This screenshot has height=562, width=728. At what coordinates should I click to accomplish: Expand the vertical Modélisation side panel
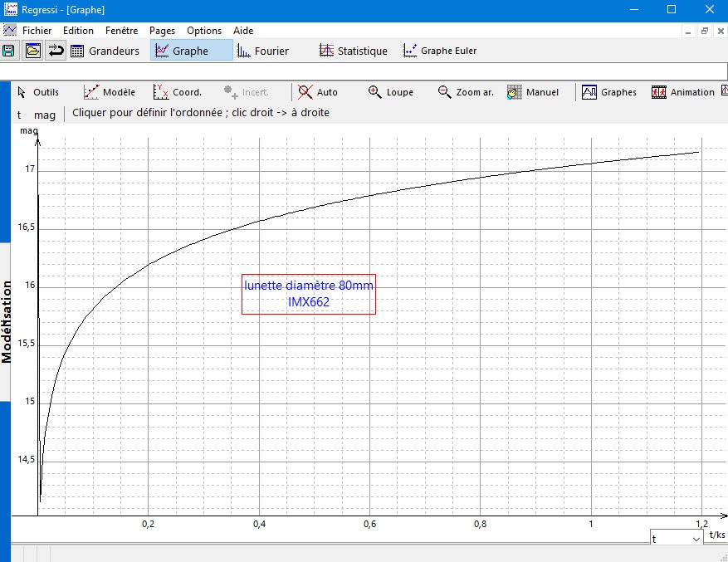click(5, 321)
